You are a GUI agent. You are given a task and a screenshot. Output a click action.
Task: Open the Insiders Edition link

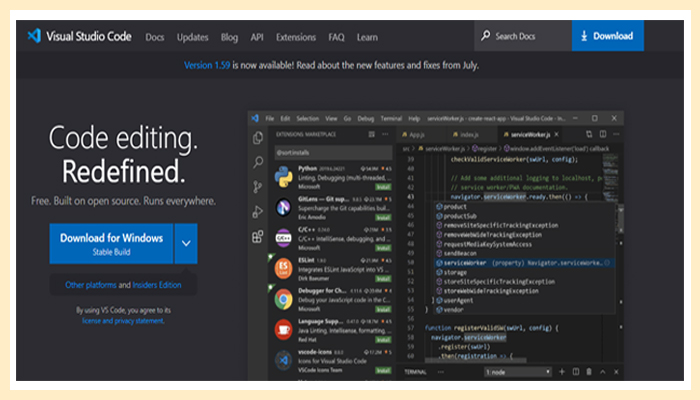tap(157, 285)
